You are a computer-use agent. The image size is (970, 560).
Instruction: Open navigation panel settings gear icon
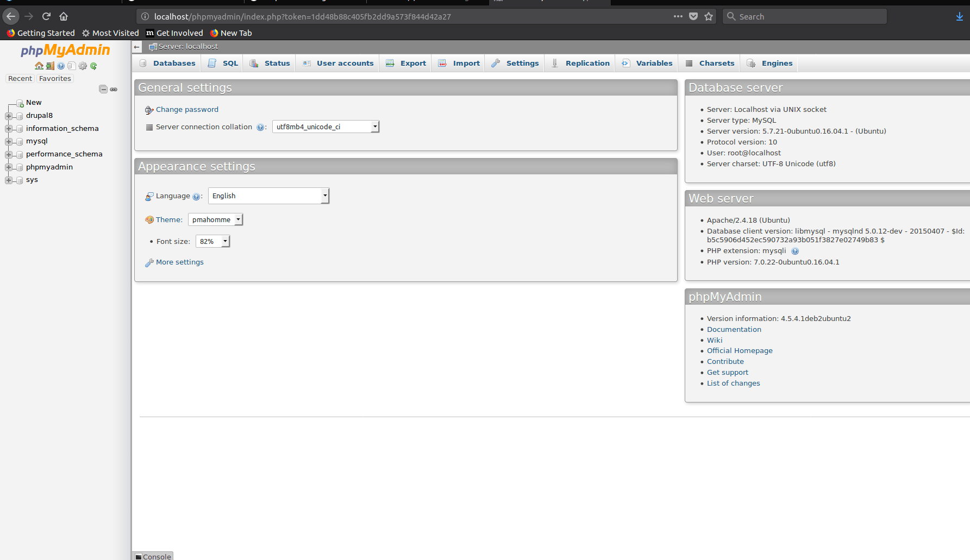click(x=83, y=66)
